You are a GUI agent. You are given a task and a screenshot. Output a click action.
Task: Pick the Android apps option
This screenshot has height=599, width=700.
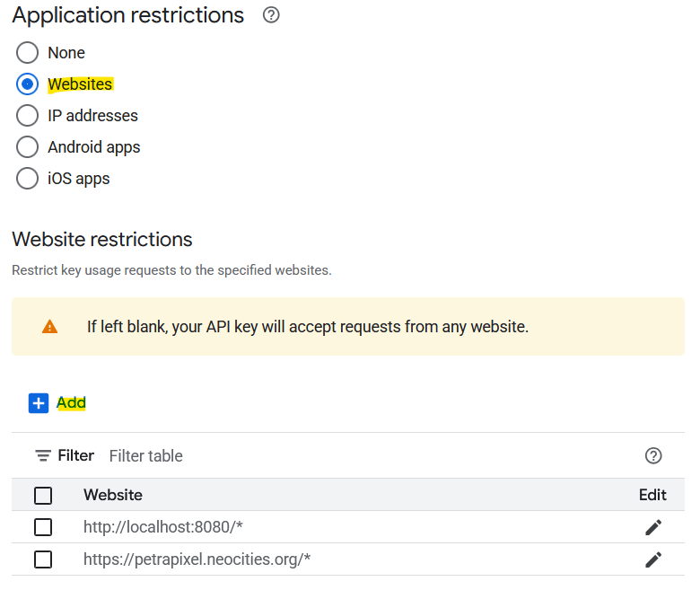point(28,147)
